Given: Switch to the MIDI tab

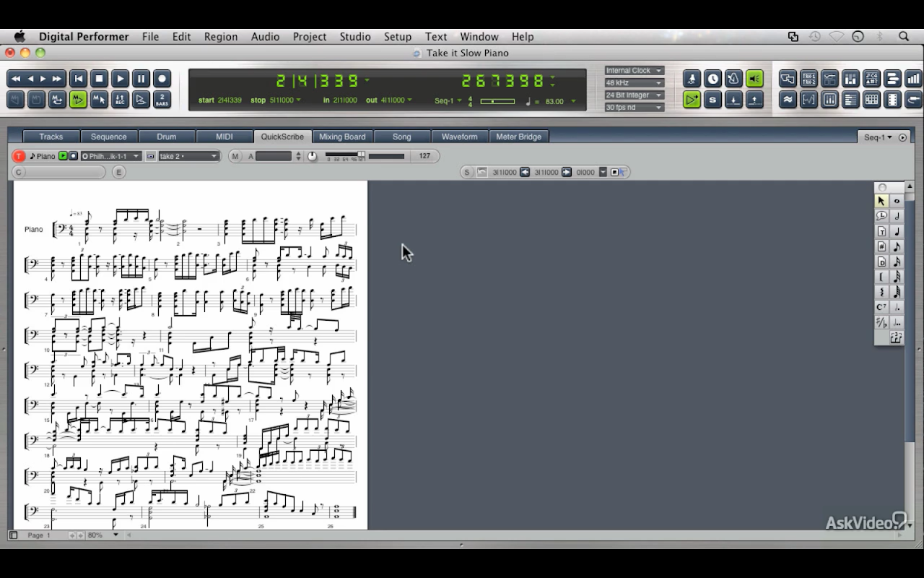Looking at the screenshot, I should 225,137.
